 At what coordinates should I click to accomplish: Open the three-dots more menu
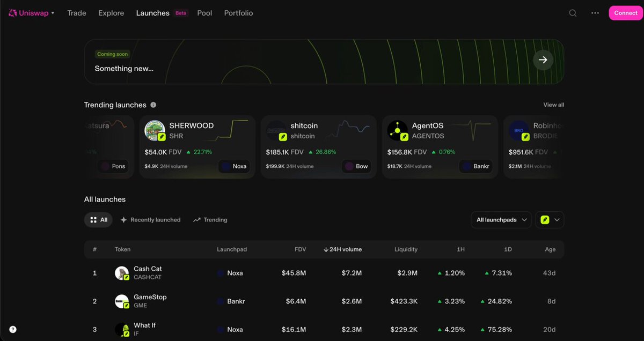tap(595, 13)
